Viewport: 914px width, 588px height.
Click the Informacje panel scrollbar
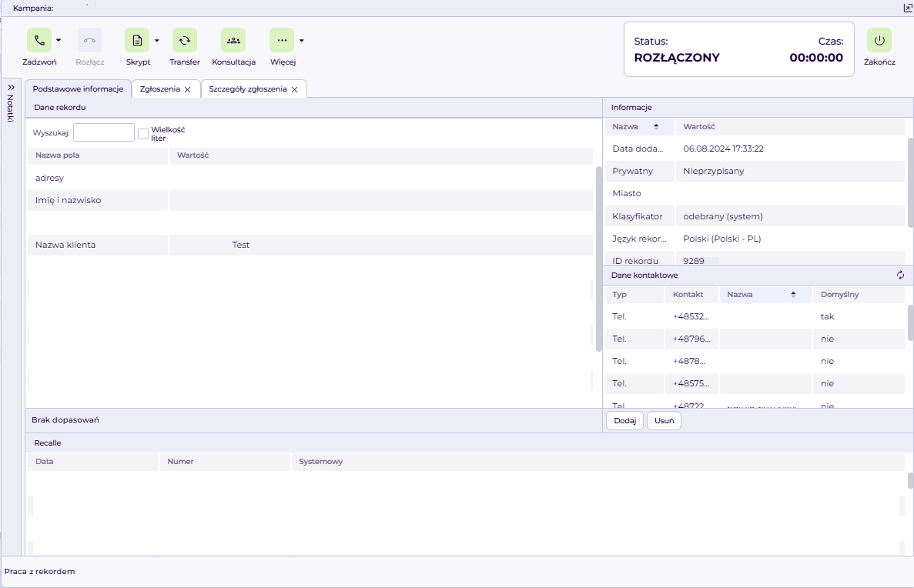coord(910,182)
